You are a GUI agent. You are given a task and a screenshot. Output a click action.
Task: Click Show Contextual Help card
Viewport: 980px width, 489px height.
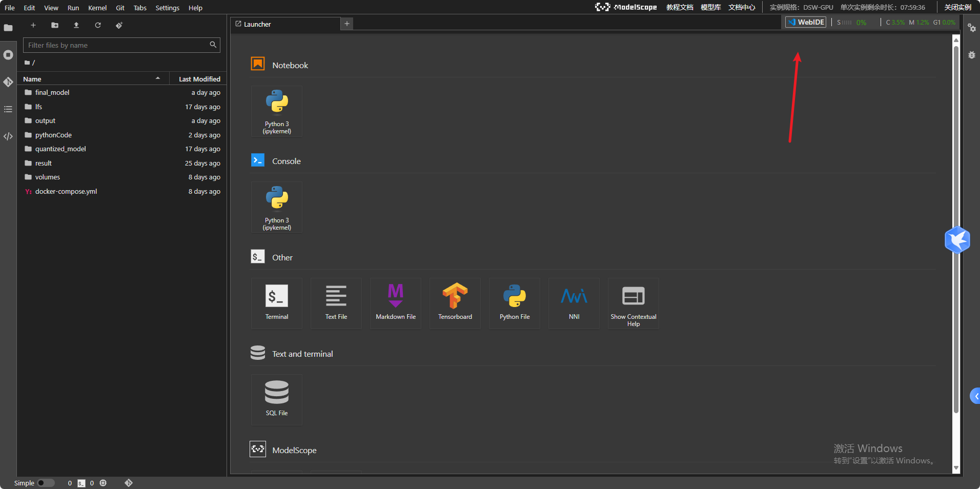[x=634, y=303]
